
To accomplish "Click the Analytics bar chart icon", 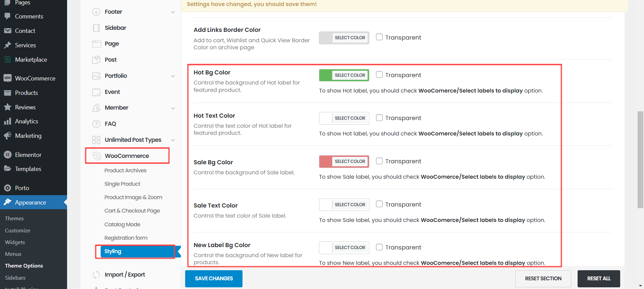I will point(7,121).
